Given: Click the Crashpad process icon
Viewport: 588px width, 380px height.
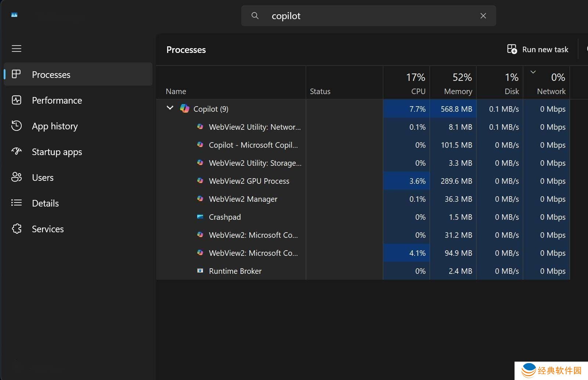Looking at the screenshot, I should pos(200,217).
